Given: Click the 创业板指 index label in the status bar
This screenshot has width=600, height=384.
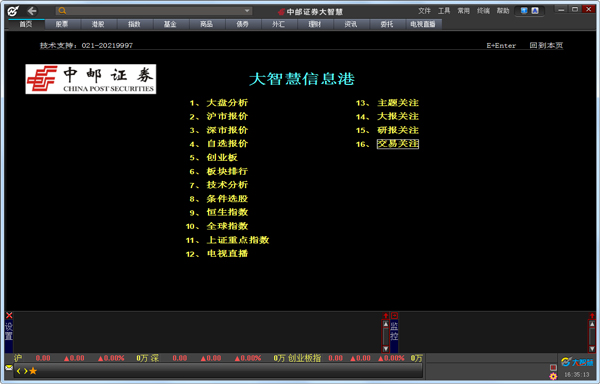Looking at the screenshot, I should [304, 358].
